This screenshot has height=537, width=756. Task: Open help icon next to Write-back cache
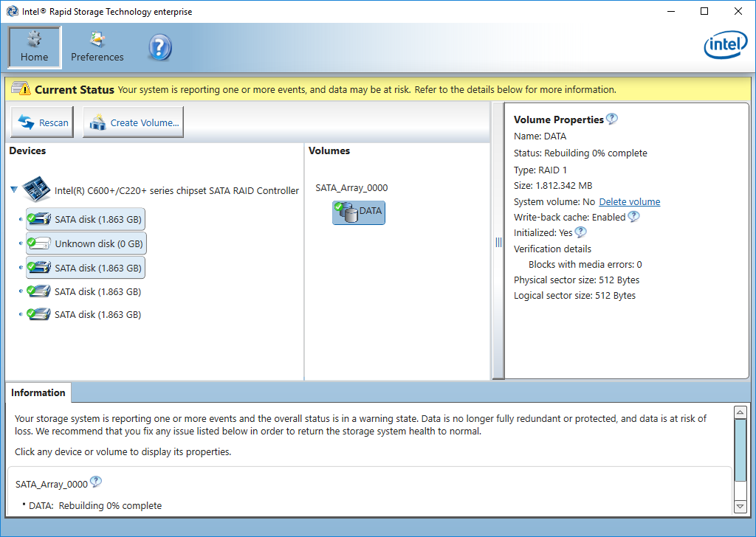(633, 217)
